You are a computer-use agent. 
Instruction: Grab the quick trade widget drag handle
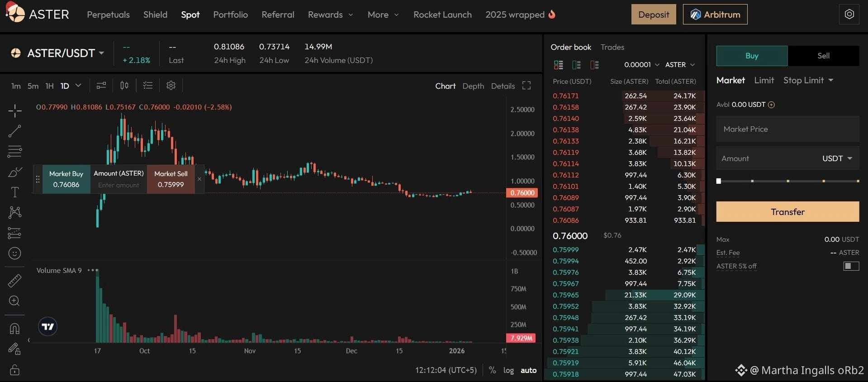point(38,179)
